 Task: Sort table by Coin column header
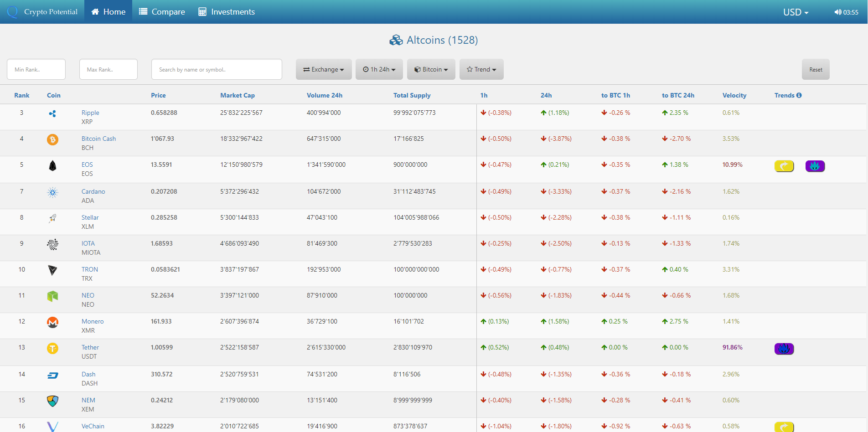[x=54, y=95]
